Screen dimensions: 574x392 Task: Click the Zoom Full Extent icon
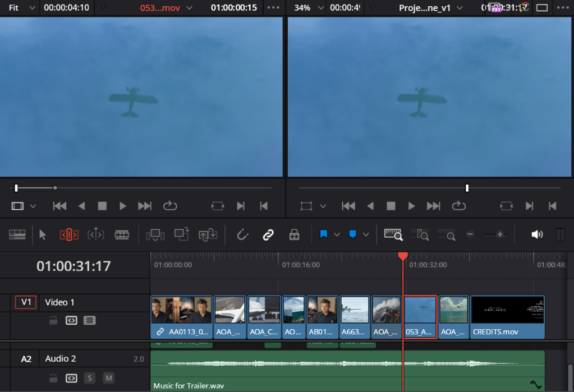coord(393,235)
